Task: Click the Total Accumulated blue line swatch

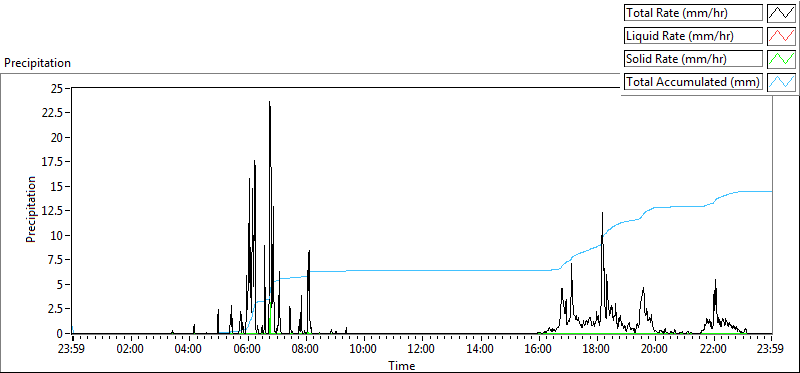Action: tap(781, 82)
